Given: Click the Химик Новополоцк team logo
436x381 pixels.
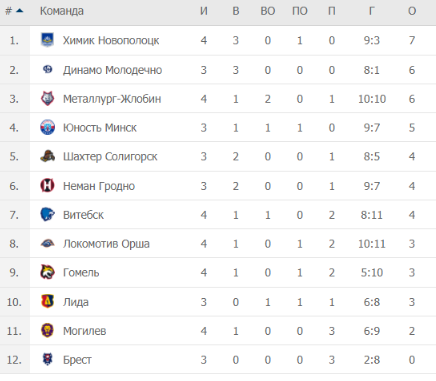Looking at the screenshot, I should pyautogui.click(x=47, y=40).
